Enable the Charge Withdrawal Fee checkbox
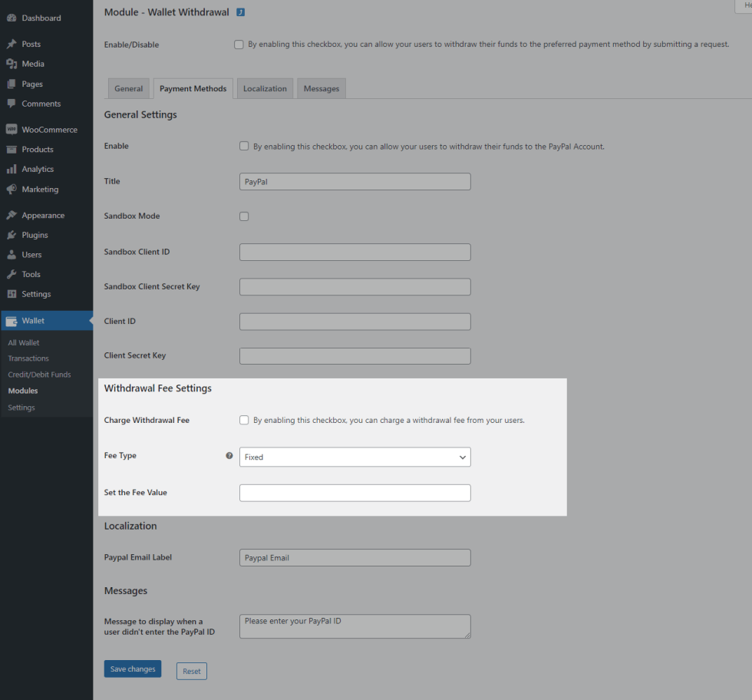752x700 pixels. pyautogui.click(x=244, y=420)
